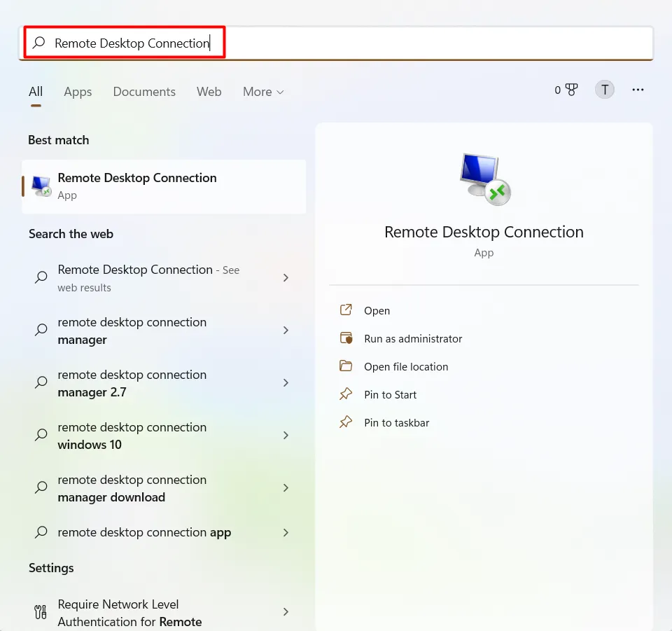This screenshot has height=631, width=672.
Task: Expand chevron for 'See web results' suggestion
Action: click(x=286, y=278)
